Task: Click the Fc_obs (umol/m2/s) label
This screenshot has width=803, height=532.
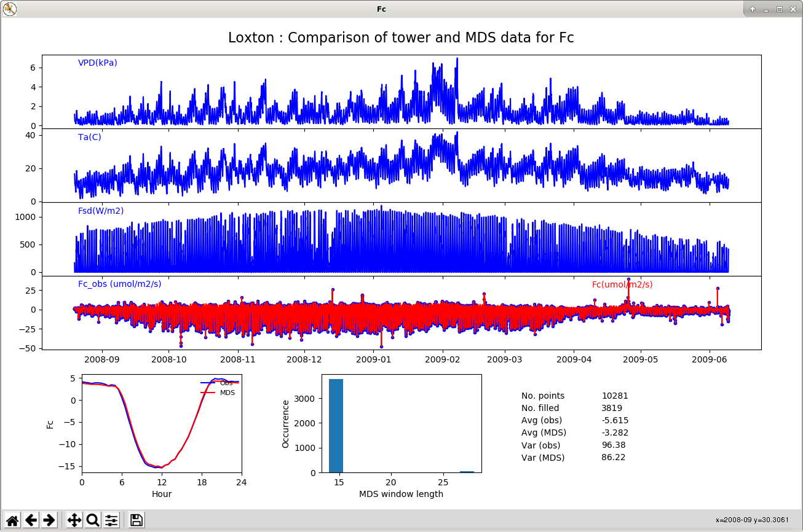Action: (119, 284)
